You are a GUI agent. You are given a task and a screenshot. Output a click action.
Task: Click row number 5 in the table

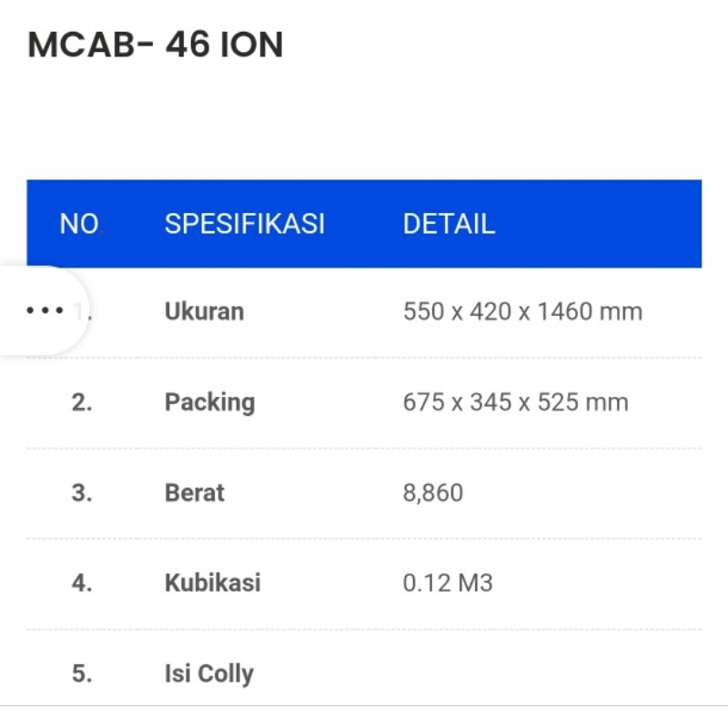pyautogui.click(x=82, y=674)
